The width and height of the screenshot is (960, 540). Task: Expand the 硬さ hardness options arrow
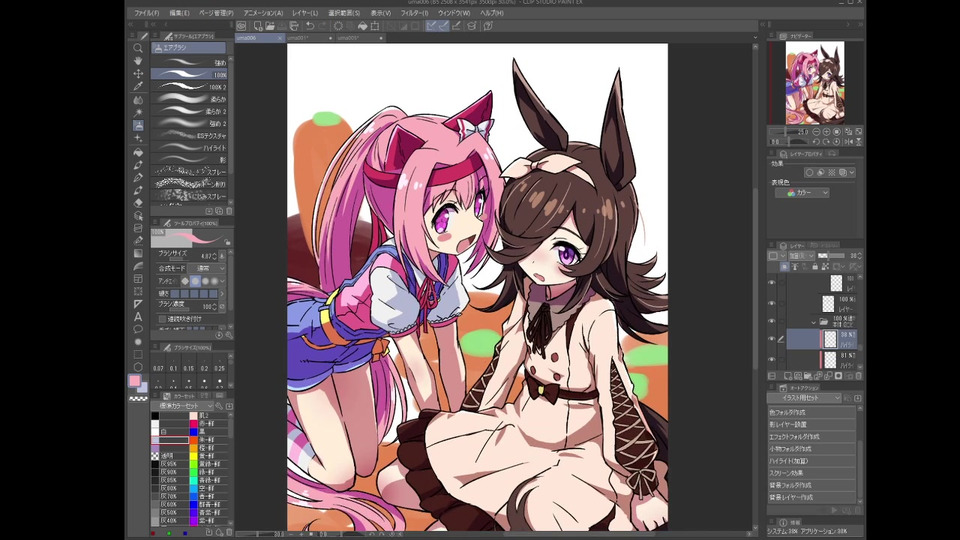(222, 294)
